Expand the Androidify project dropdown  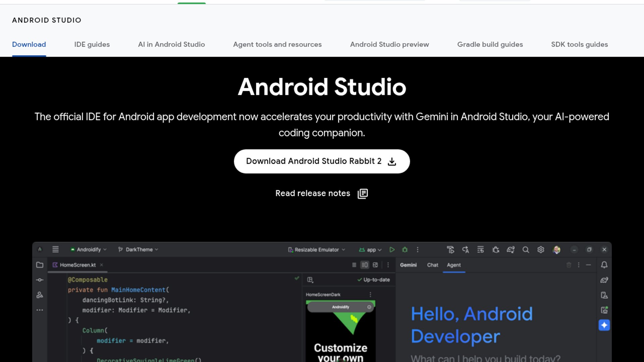click(x=89, y=249)
